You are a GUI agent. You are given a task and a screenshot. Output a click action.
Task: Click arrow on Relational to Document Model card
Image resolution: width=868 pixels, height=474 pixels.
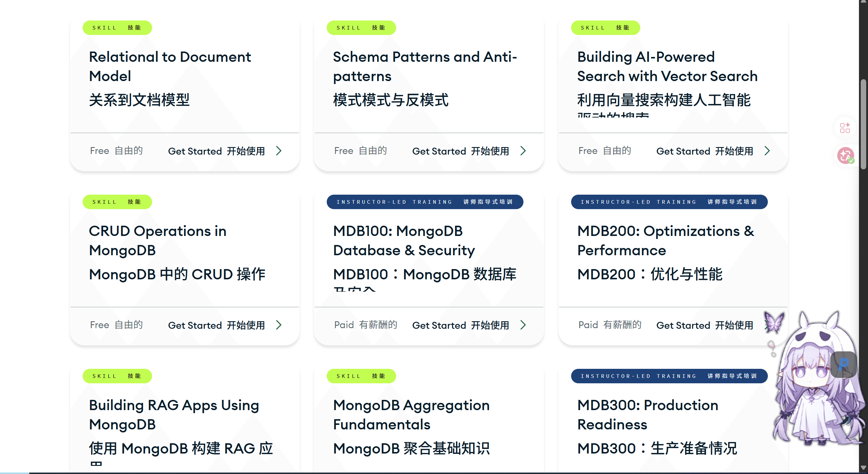[x=279, y=151]
